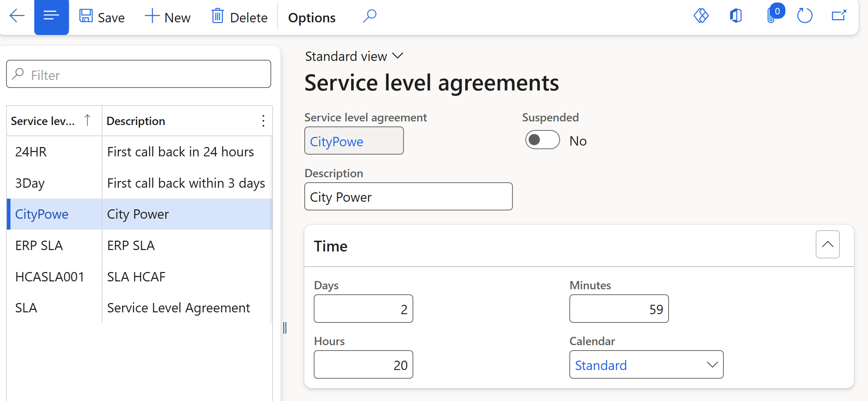Open grid column options menu
Viewport: 868px width, 401px height.
(x=263, y=121)
